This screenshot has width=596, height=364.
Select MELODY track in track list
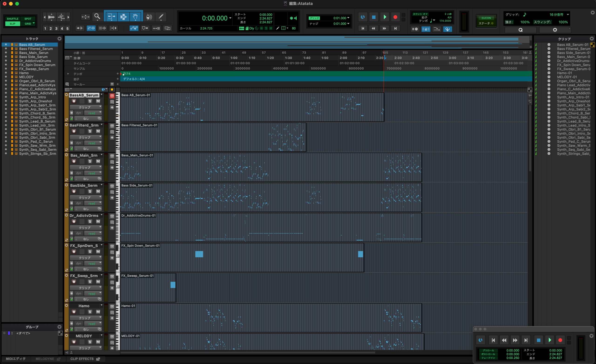[x=26, y=77]
